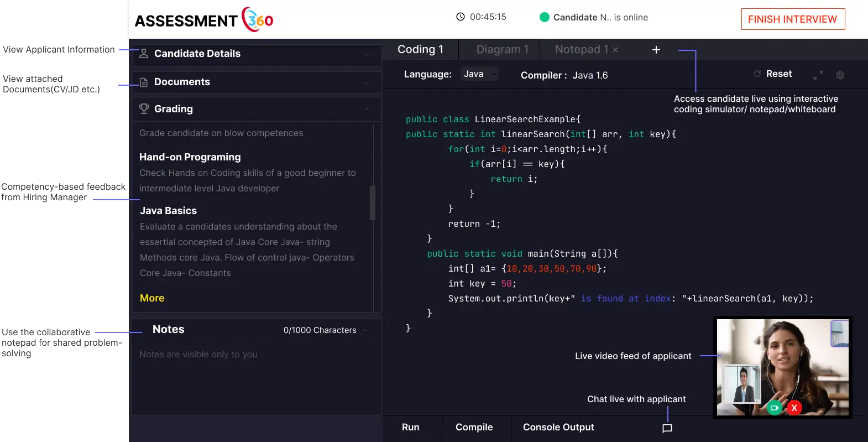Close the Notepad 1 tab

[x=615, y=50]
